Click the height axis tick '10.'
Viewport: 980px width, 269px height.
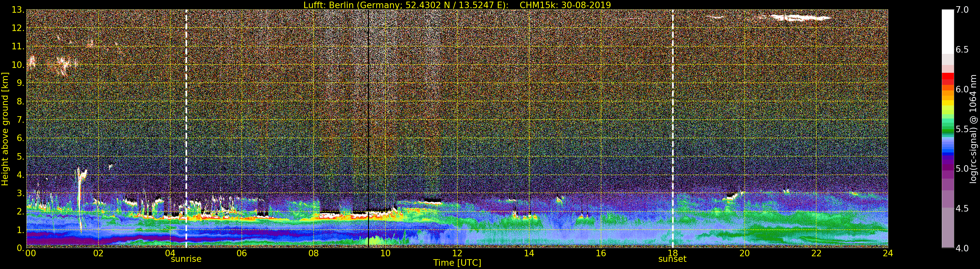click(x=18, y=65)
